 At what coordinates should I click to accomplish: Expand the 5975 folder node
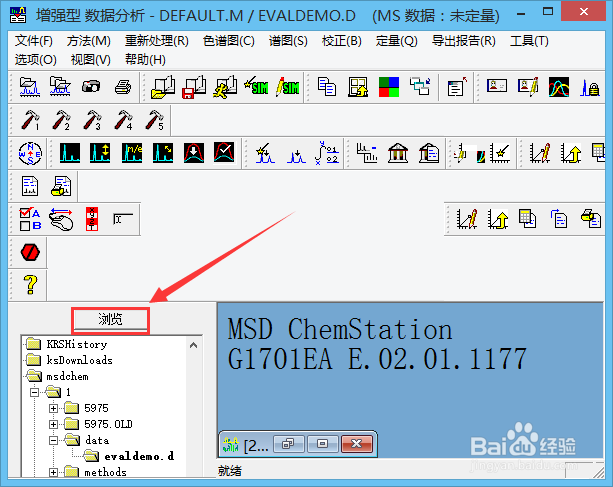click(54, 408)
